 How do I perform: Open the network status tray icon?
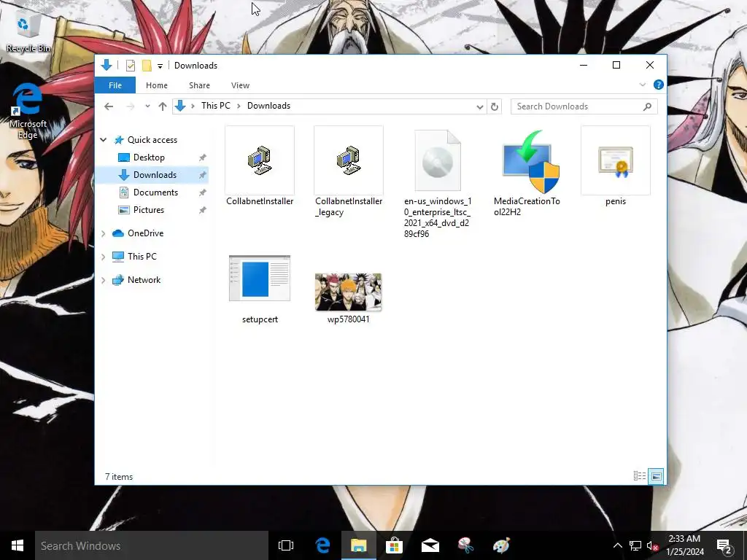coord(635,545)
